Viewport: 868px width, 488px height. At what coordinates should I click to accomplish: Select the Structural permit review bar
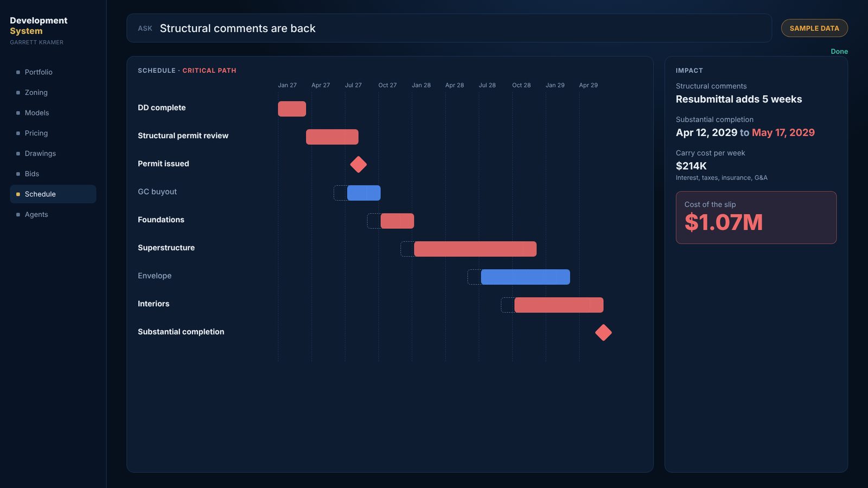click(x=332, y=137)
